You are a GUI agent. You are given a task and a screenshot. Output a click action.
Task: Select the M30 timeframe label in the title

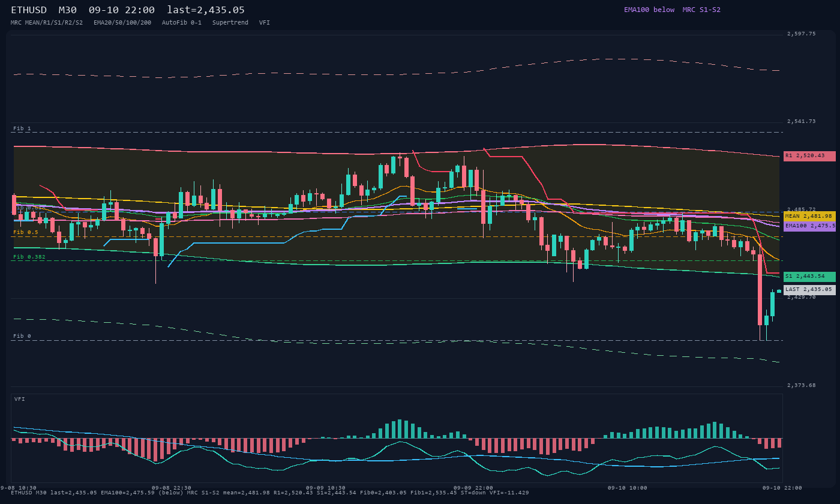point(68,10)
